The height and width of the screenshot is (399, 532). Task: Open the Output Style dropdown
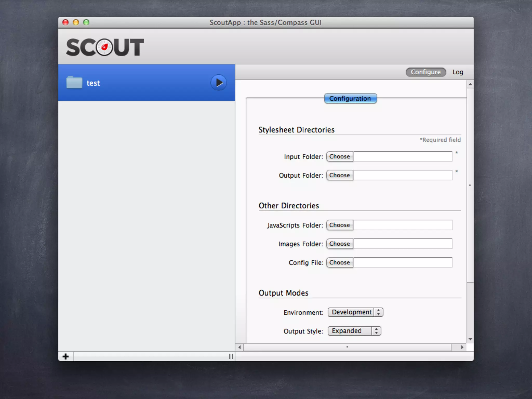[354, 331]
